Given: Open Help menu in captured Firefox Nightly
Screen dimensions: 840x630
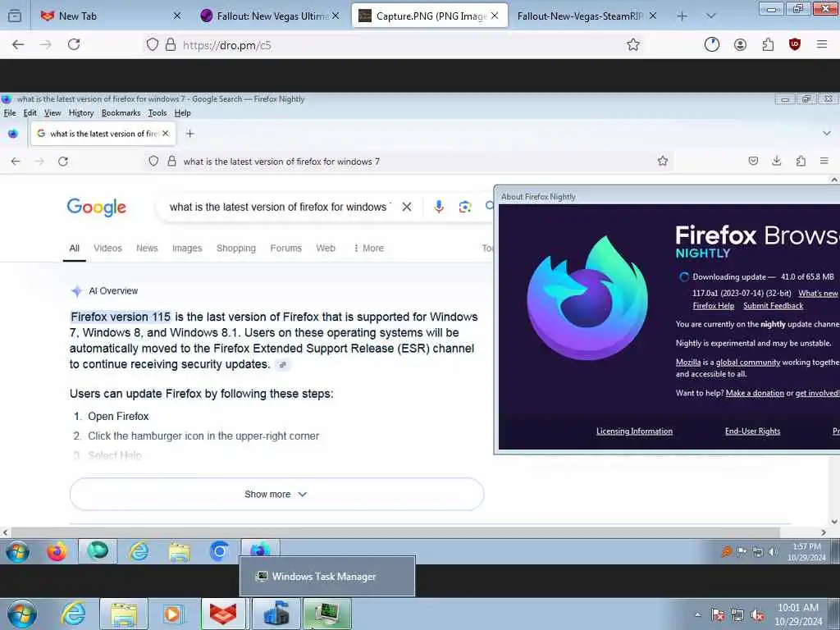Looking at the screenshot, I should tap(183, 113).
